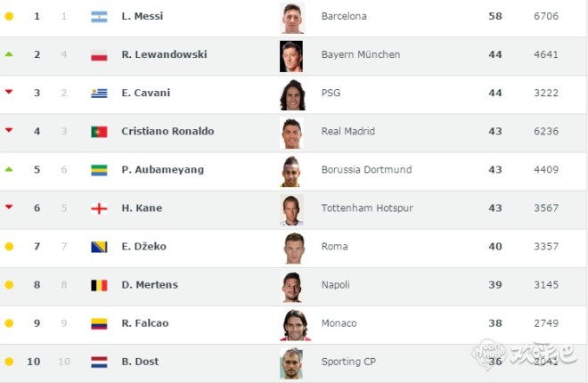Screen dimensions: 588x383
Task: Click the England flag beside Kane
Action: (x=99, y=208)
